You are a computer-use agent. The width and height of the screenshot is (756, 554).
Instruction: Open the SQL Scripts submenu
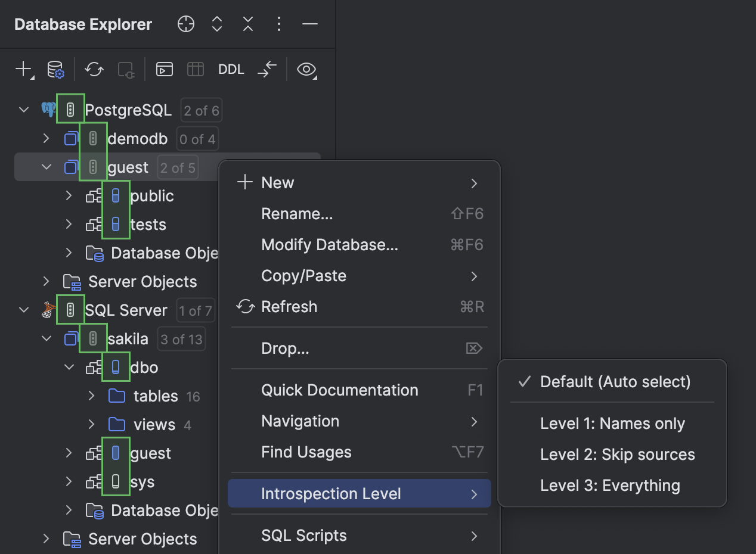(304, 536)
